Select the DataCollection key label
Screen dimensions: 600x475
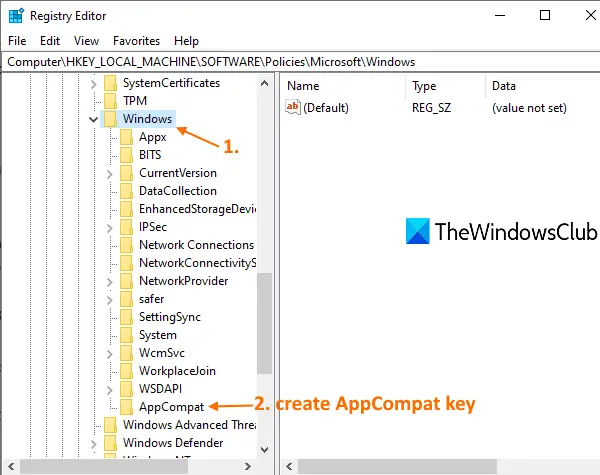[178, 191]
